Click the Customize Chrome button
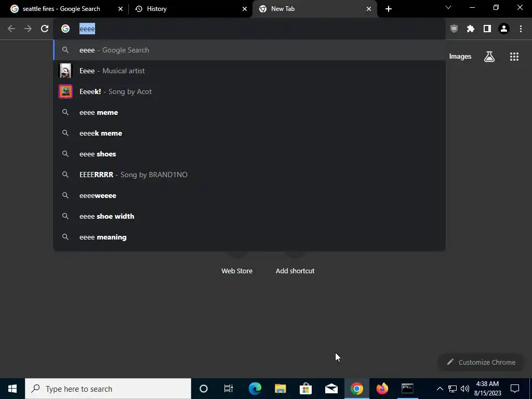 click(x=481, y=362)
